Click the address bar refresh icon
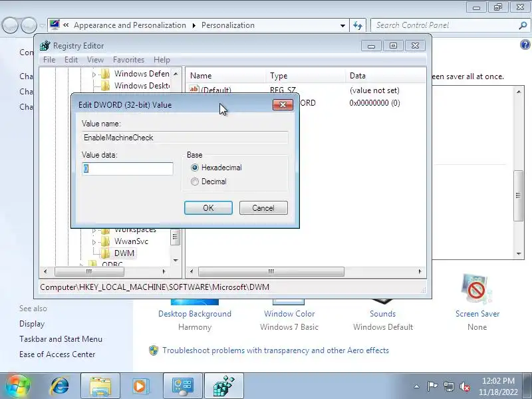Viewport: 532px width, 399px height. (x=358, y=25)
